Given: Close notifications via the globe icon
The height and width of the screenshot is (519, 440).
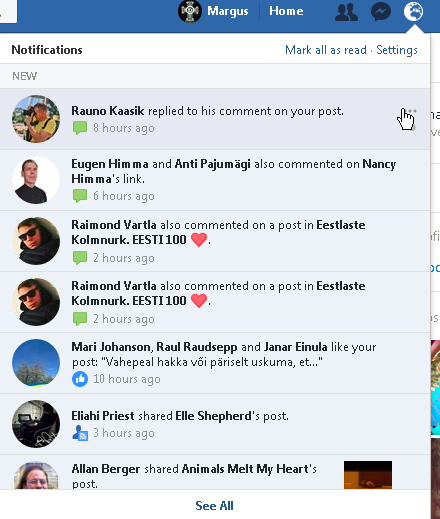Looking at the screenshot, I should pyautogui.click(x=413, y=11).
